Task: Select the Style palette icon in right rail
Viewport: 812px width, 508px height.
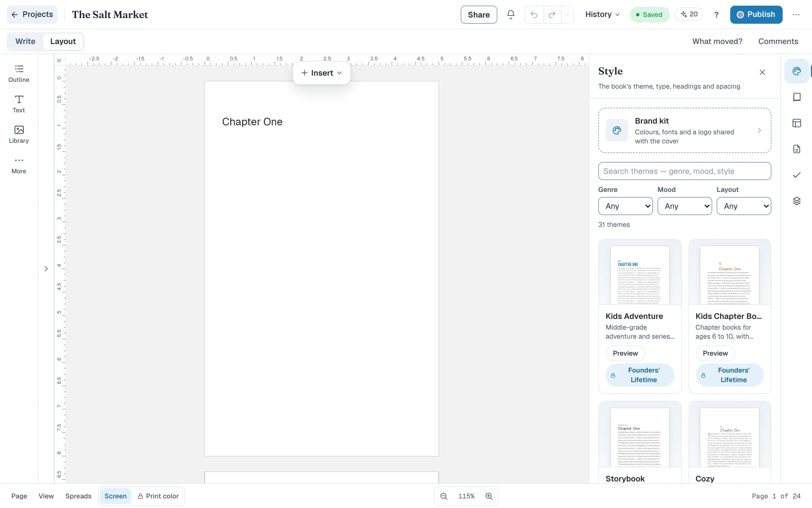Action: (796, 71)
